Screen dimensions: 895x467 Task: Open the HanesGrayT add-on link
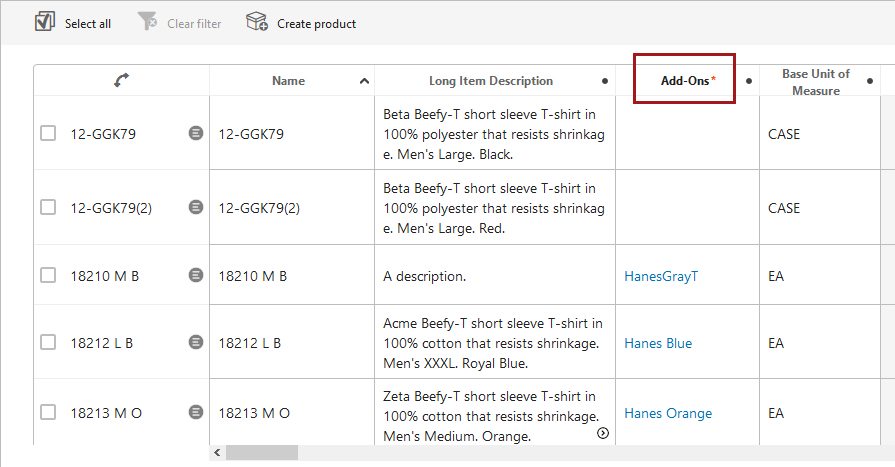[x=660, y=276]
